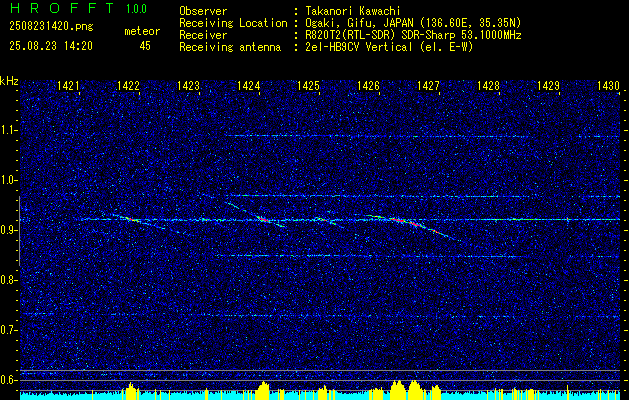Click the version number 1.0.0

(x=136, y=8)
